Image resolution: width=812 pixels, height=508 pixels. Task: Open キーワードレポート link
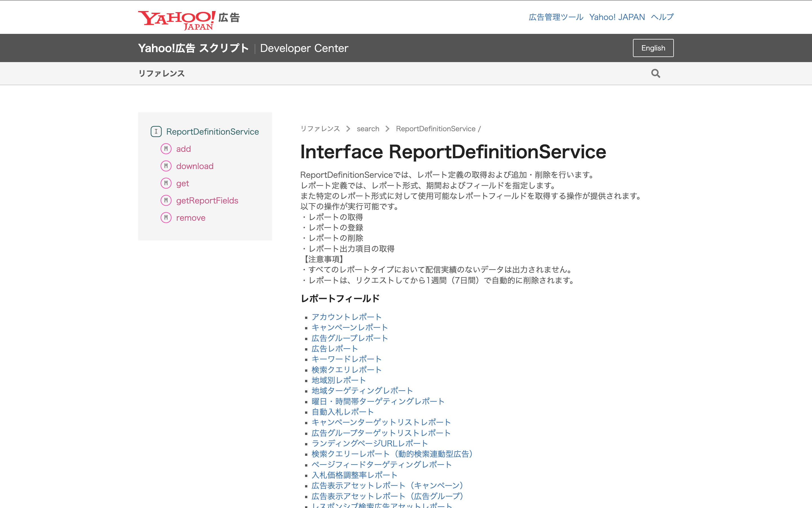coord(347,359)
